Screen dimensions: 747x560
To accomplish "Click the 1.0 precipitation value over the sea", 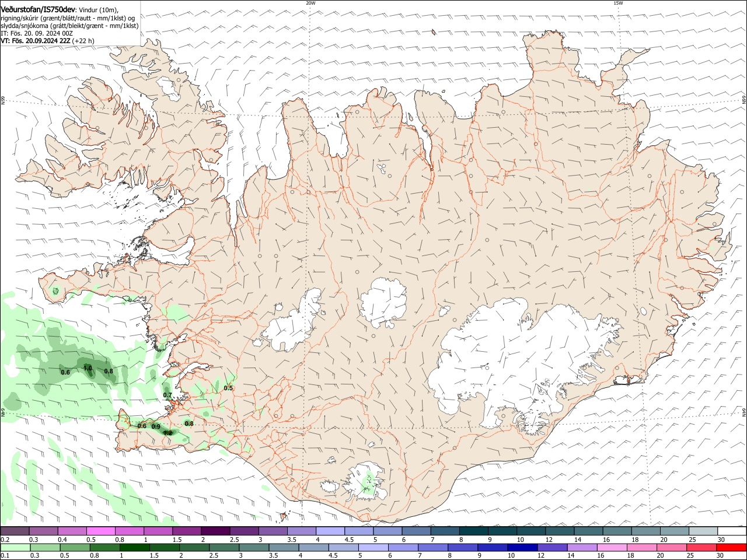I will coord(88,368).
